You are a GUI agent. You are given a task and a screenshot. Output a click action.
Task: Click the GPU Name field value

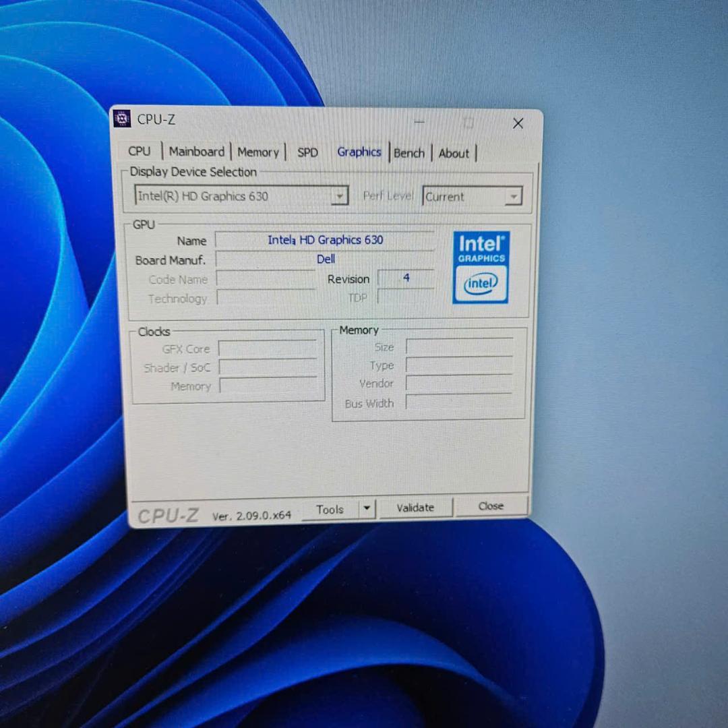point(324,241)
